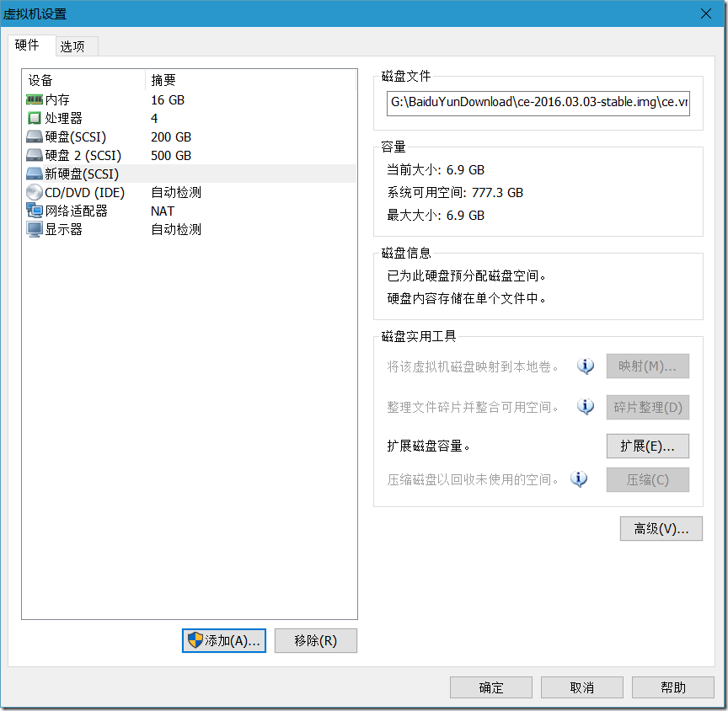Click info icon next to 压缩(C) button
This screenshot has width=728, height=711.
pyautogui.click(x=579, y=479)
